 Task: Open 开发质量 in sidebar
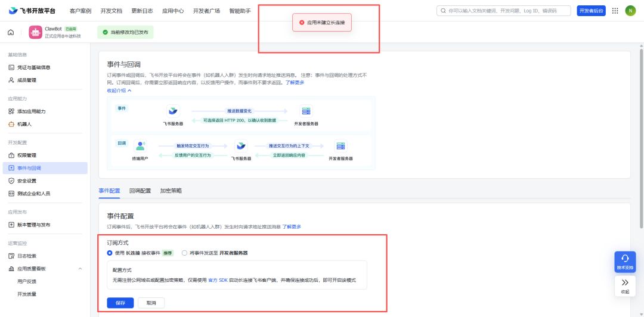click(x=27, y=294)
